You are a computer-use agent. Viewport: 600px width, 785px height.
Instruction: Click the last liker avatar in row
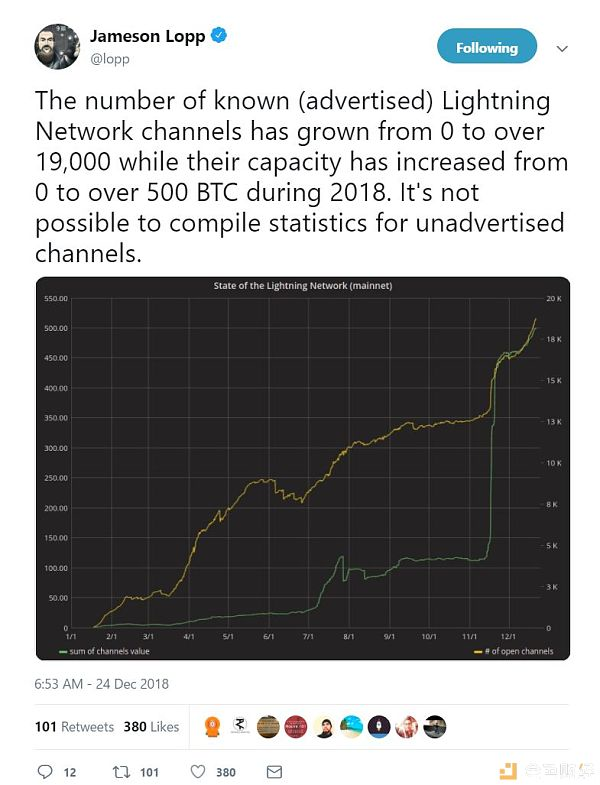434,726
